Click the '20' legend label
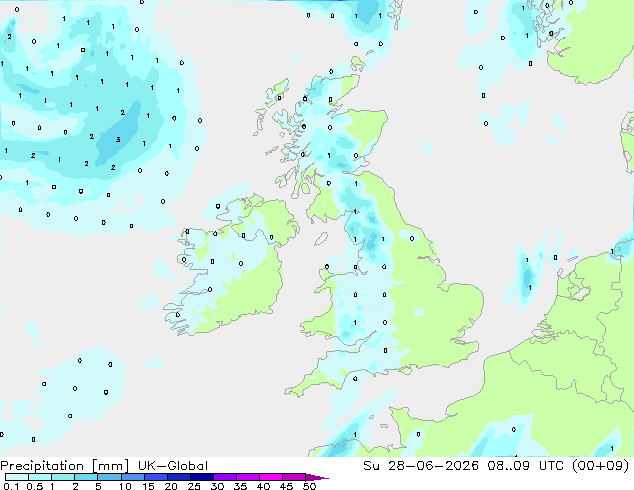Viewport: 634px width, 490px height. tap(171, 486)
